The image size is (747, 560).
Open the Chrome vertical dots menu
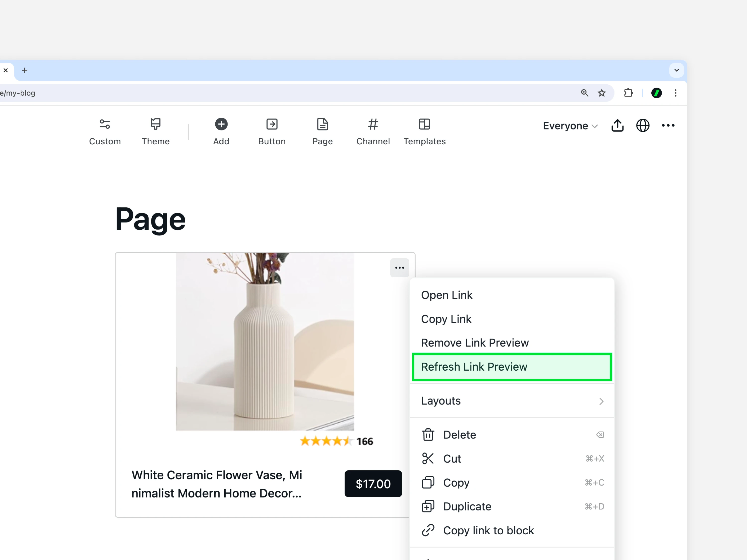(x=675, y=93)
